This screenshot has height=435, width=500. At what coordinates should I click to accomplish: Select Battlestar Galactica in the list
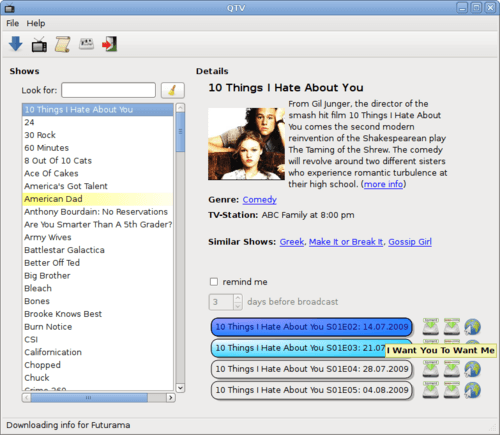98,250
